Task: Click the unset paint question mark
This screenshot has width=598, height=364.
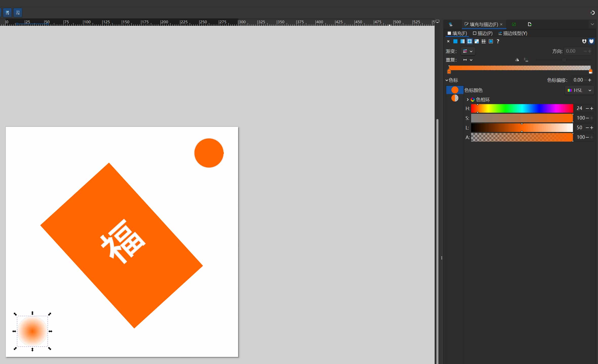Action: [498, 41]
